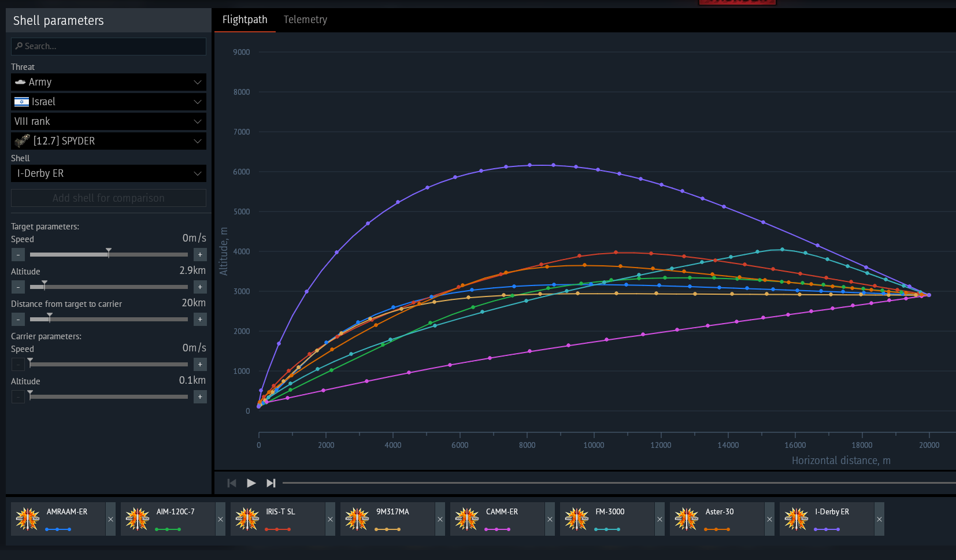Select the Flightpath tab

pos(245,20)
